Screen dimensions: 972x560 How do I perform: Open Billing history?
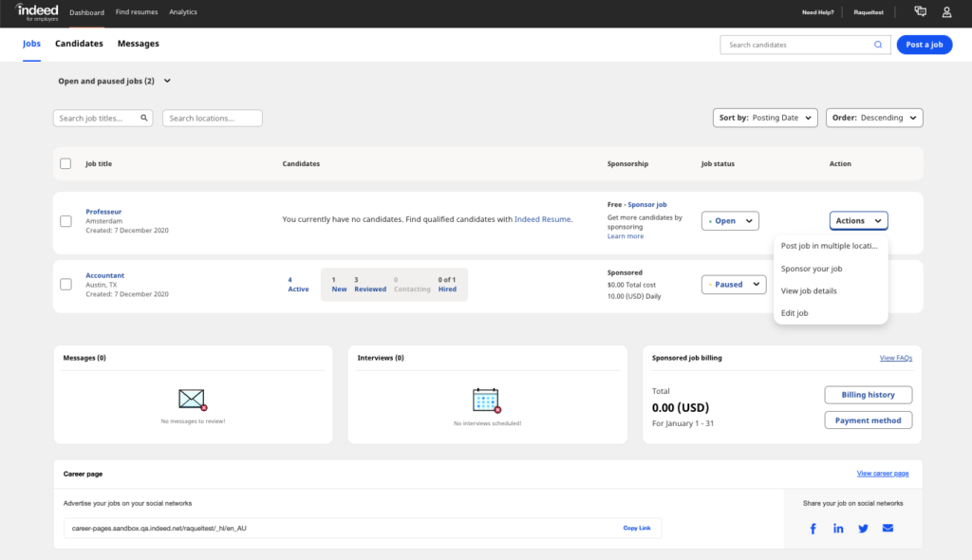tap(868, 394)
